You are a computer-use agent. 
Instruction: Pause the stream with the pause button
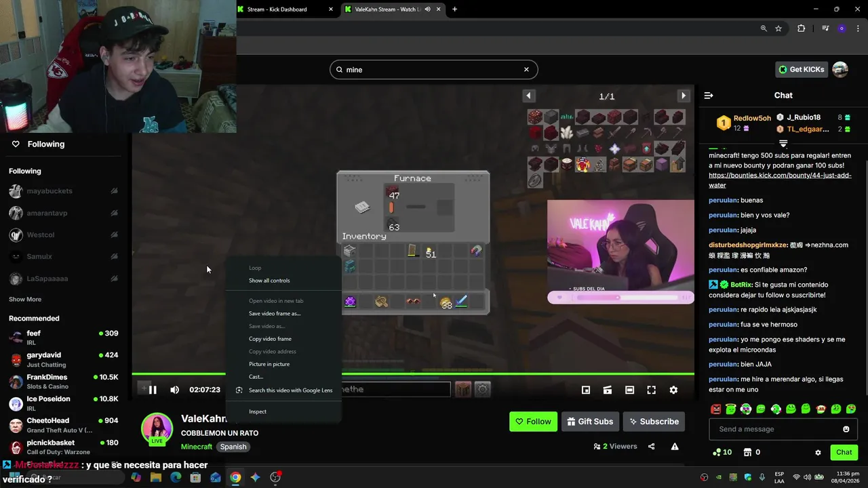153,390
